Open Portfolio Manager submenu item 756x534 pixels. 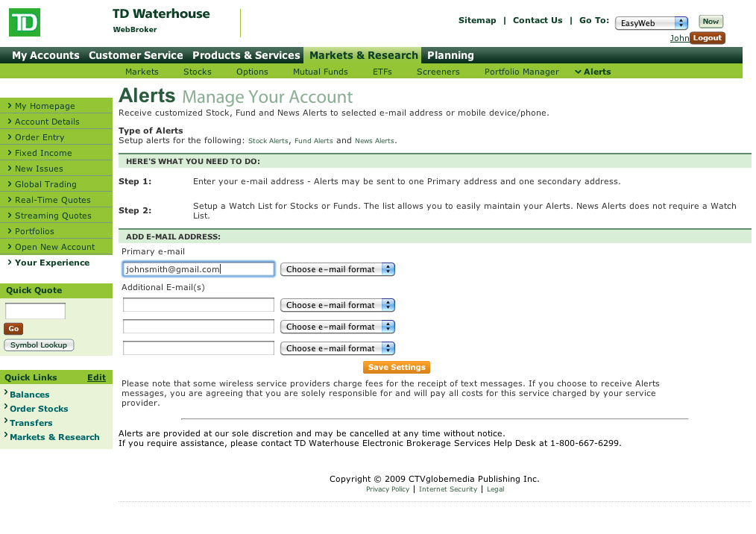[x=522, y=72]
